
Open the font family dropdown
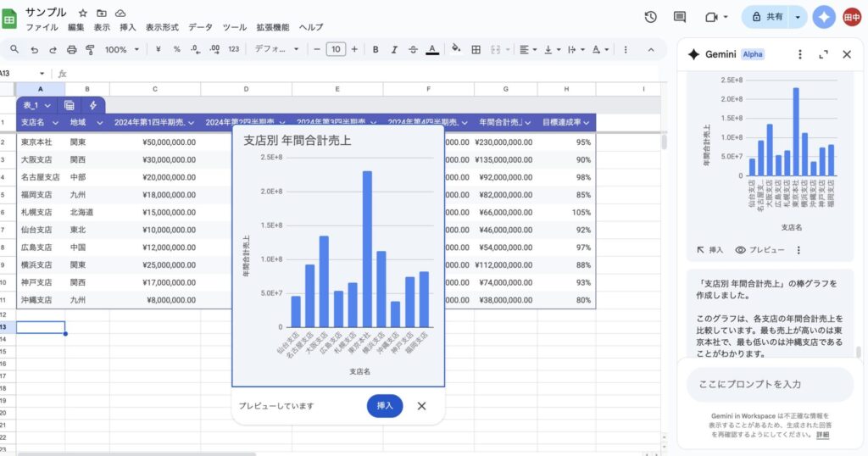pos(276,49)
